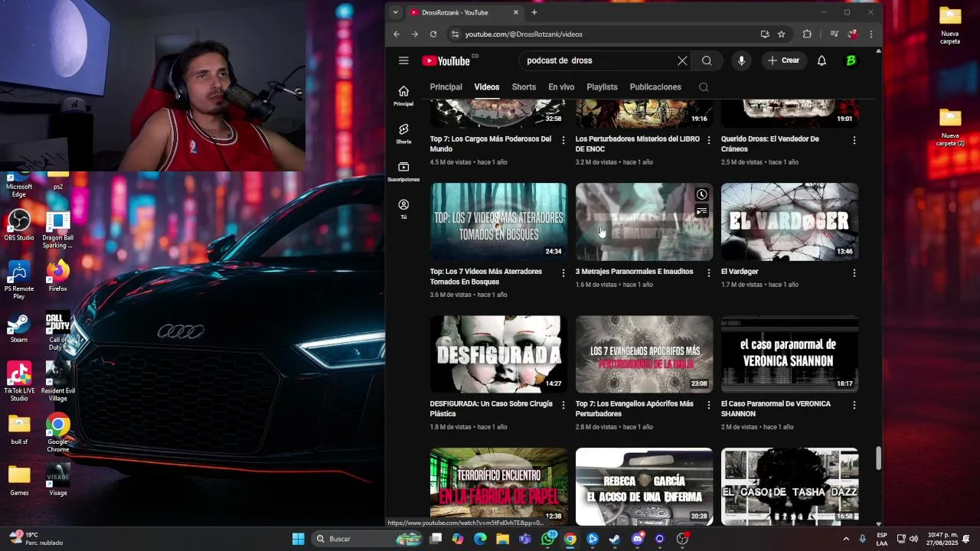Open Chrome three-dot menu
980x551 pixels.
coord(871,34)
